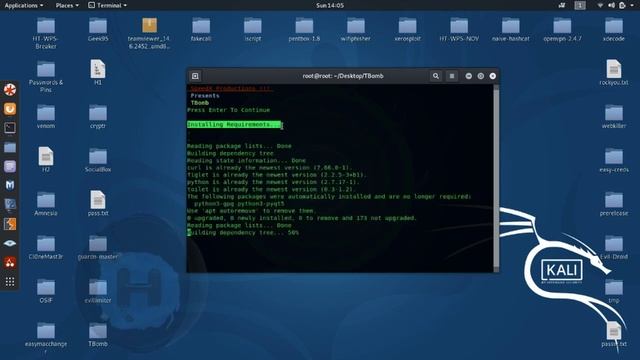
Task: Launch the Metasploit M dock icon
Action: click(x=10, y=185)
